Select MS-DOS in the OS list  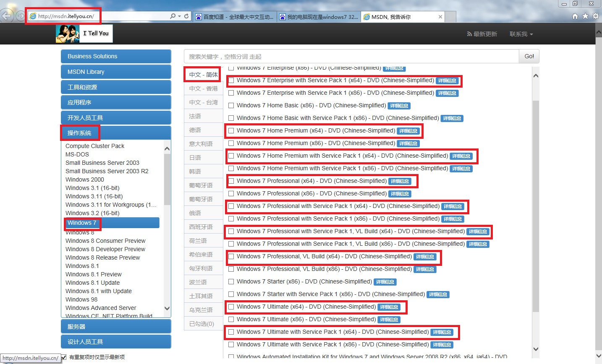tap(77, 154)
